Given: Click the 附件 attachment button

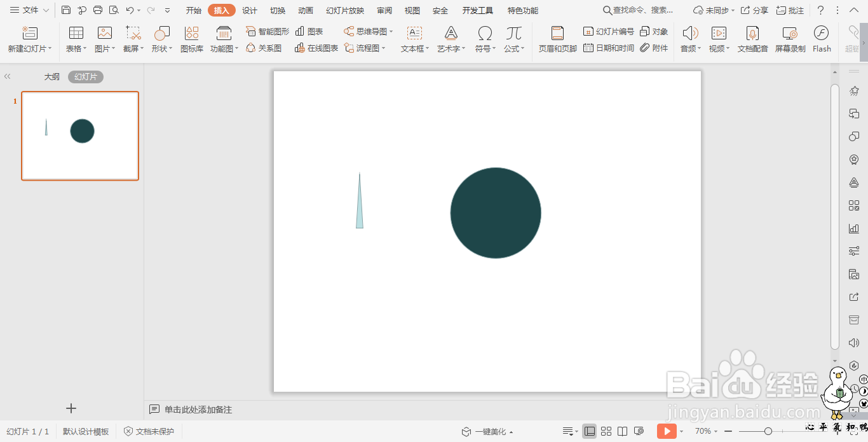Looking at the screenshot, I should [x=654, y=48].
